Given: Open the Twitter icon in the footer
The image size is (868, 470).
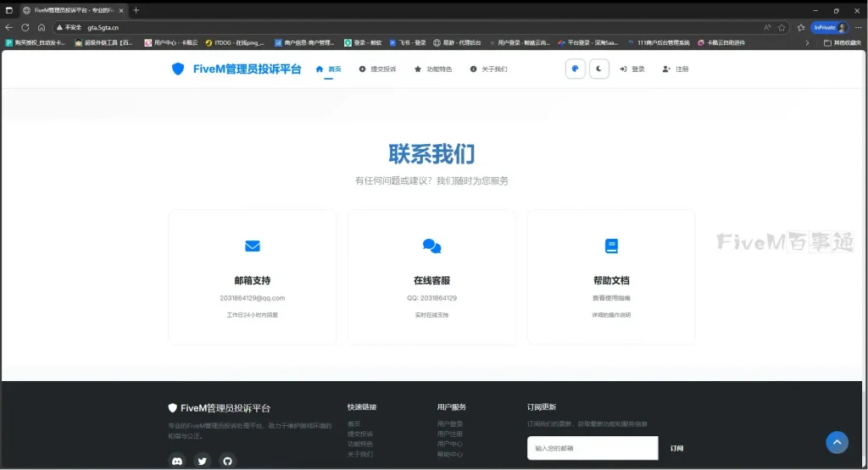Looking at the screenshot, I should (x=202, y=461).
